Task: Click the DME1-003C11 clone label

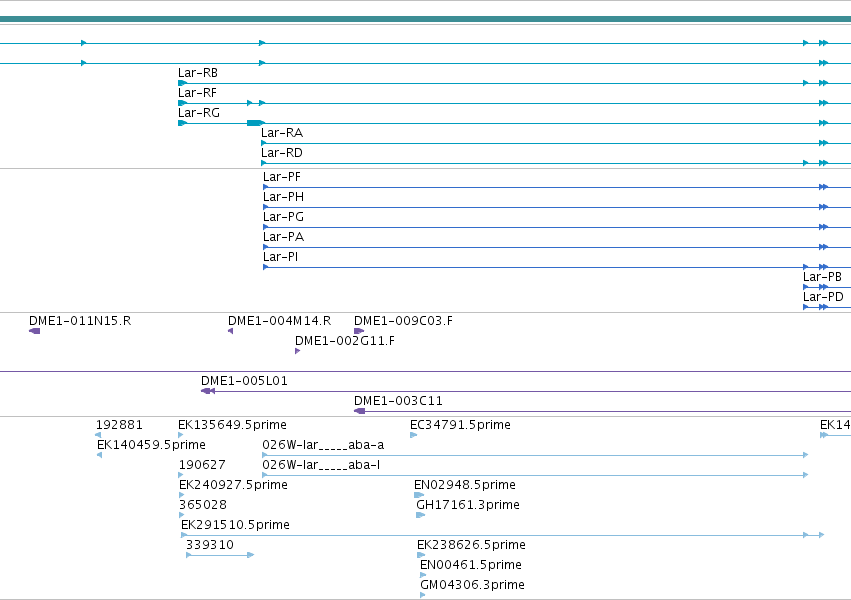Action: tap(398, 401)
